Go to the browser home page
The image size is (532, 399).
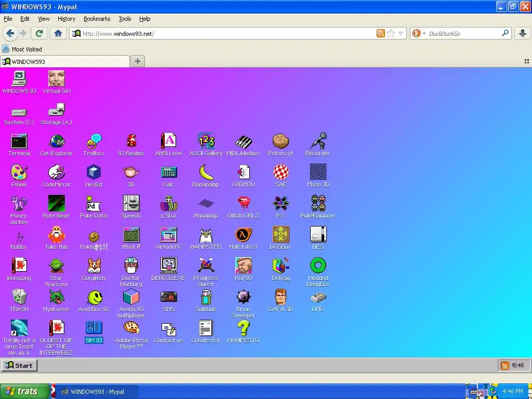click(x=58, y=33)
